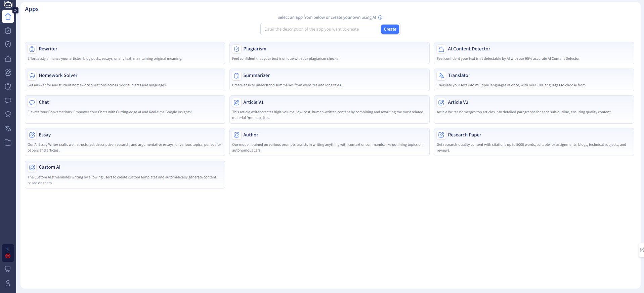Image resolution: width=644 pixels, height=293 pixels.
Task: Click the Homework Solver graduation cap sidebar icon
Action: click(8, 114)
